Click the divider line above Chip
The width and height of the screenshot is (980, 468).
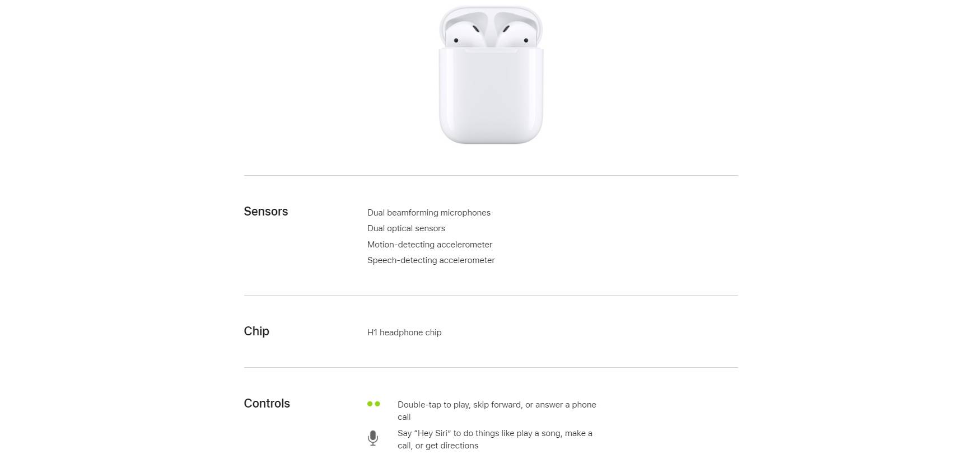pos(491,296)
